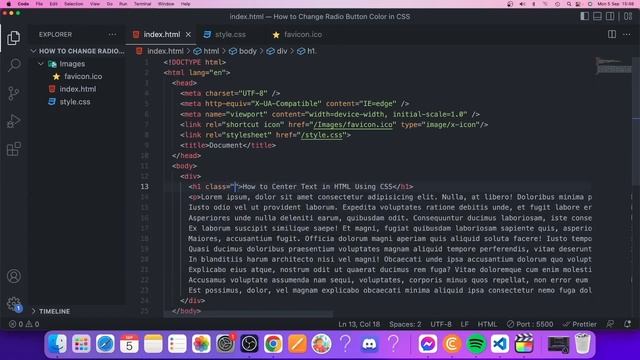Click the editor horizontal scrollbar
The height and width of the screenshot is (360, 640).
click(x=248, y=315)
